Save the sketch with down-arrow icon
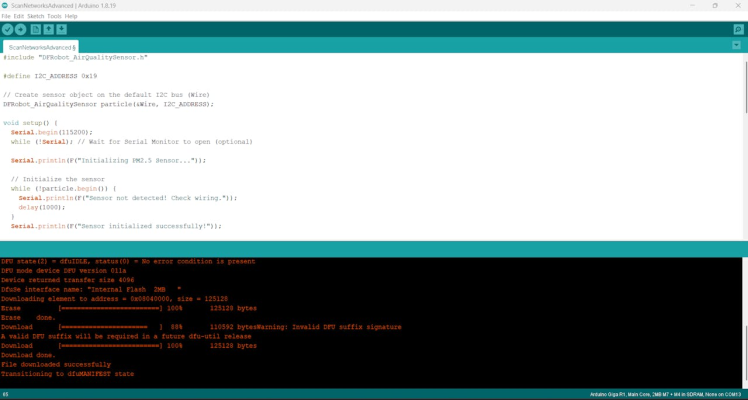Viewport: 748px width, 400px height. [62, 30]
